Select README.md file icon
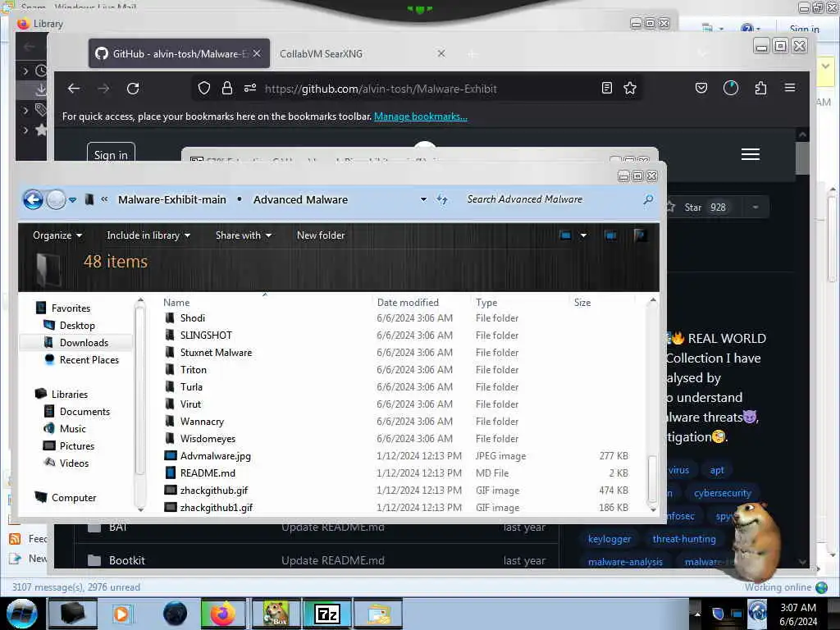Screen dimensions: 840x630 (171, 473)
